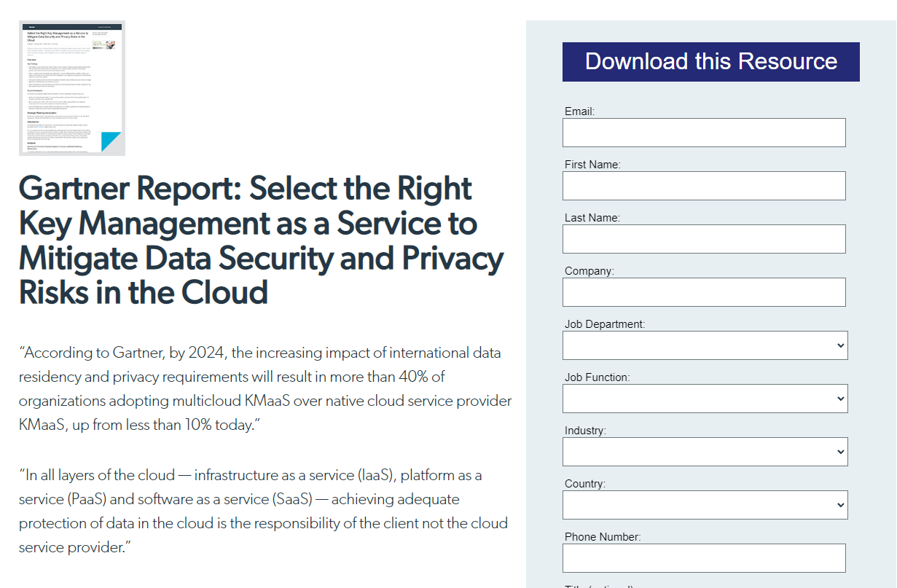Click the Gartner report cover thumbnail
Image resolution: width=897 pixels, height=588 pixels.
coord(72,88)
